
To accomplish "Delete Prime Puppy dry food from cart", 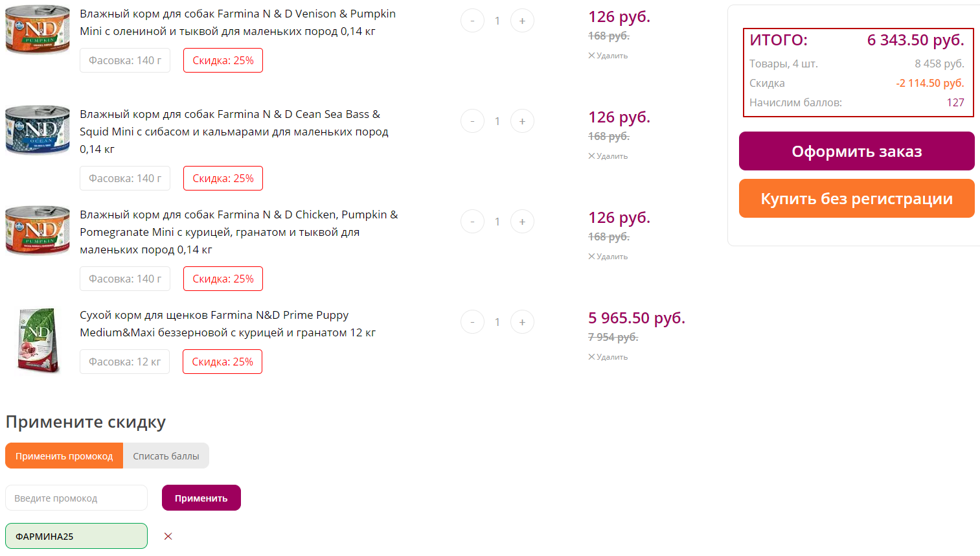I will click(x=608, y=357).
